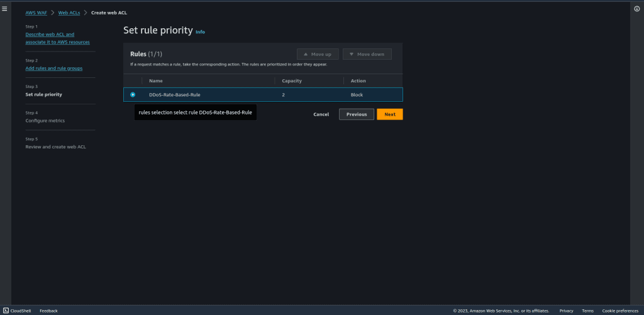Open Feedback in the footer
The width and height of the screenshot is (644, 315).
click(48, 311)
